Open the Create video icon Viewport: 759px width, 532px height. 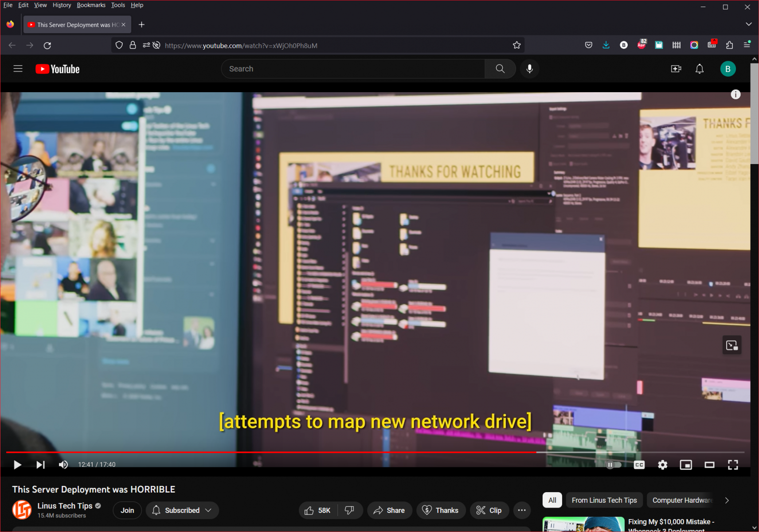coord(676,69)
